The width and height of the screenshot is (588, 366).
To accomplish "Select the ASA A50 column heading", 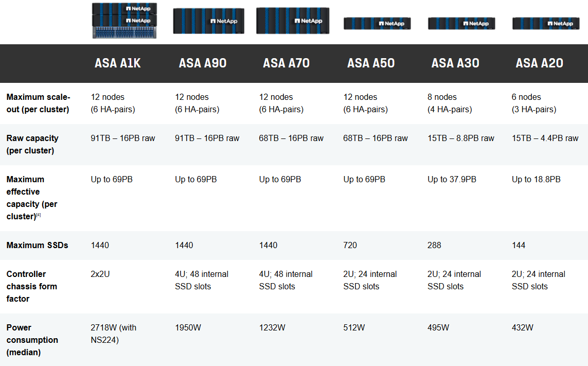I will (x=370, y=63).
